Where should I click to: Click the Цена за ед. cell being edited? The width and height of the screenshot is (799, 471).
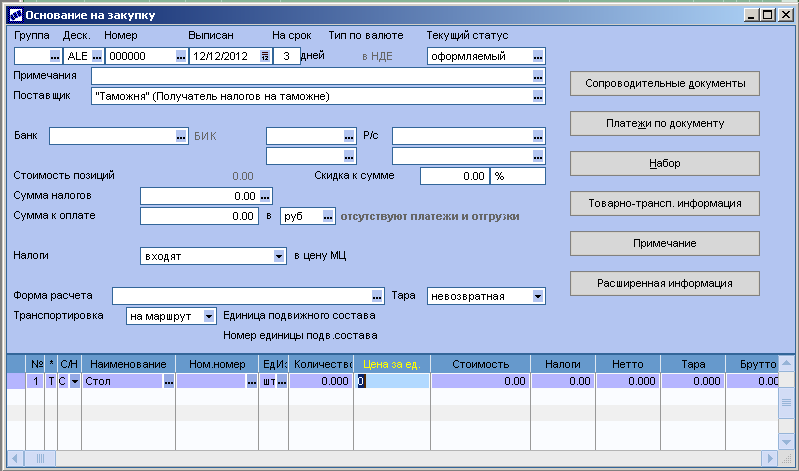coord(392,381)
